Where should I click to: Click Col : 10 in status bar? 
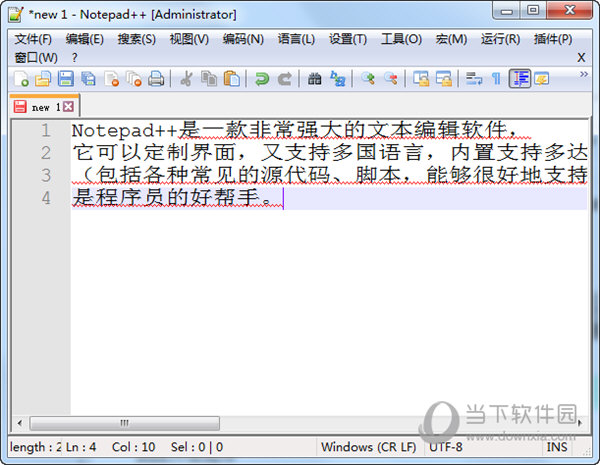click(133, 447)
